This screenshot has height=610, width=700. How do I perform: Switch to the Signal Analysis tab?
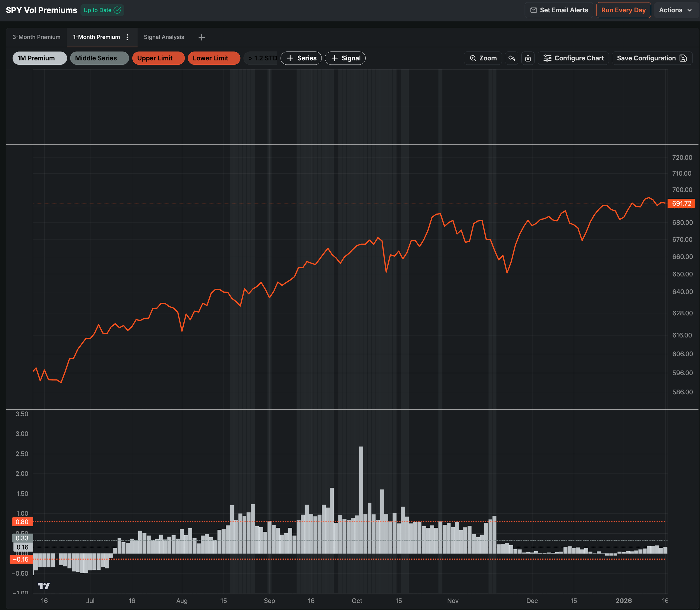164,37
